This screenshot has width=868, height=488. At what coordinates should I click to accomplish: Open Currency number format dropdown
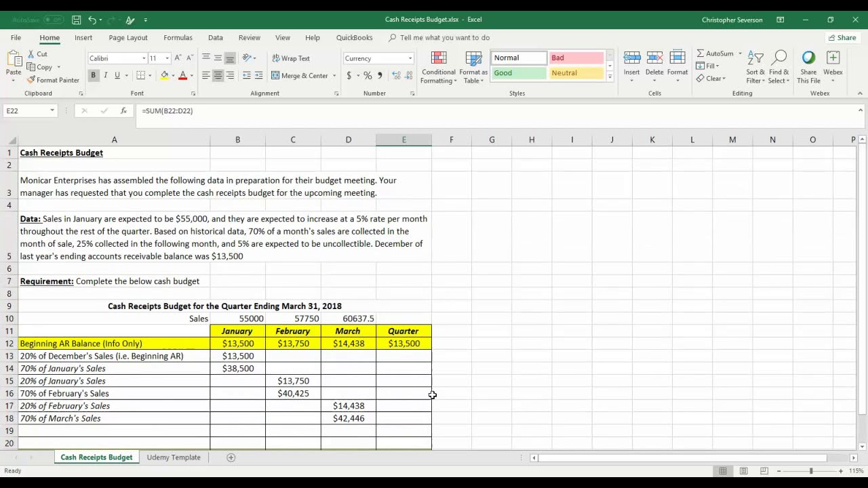(410, 58)
